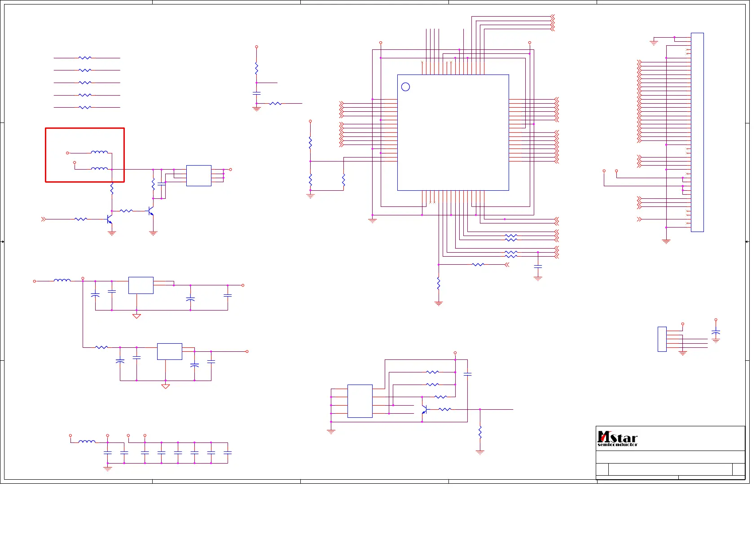The image size is (756, 534).
Task: Select bottom resistor in the five-resistor stack
Action: click(x=85, y=107)
